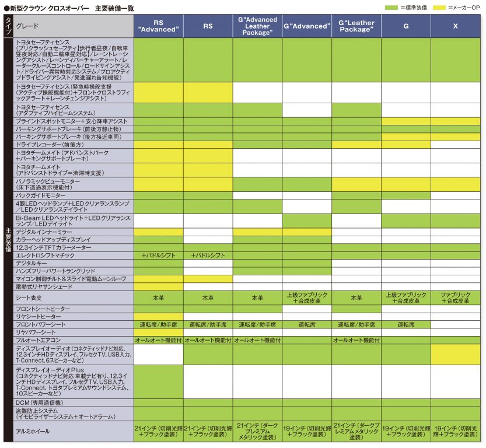Click the バックガイドモニター row label

[x=73, y=195]
